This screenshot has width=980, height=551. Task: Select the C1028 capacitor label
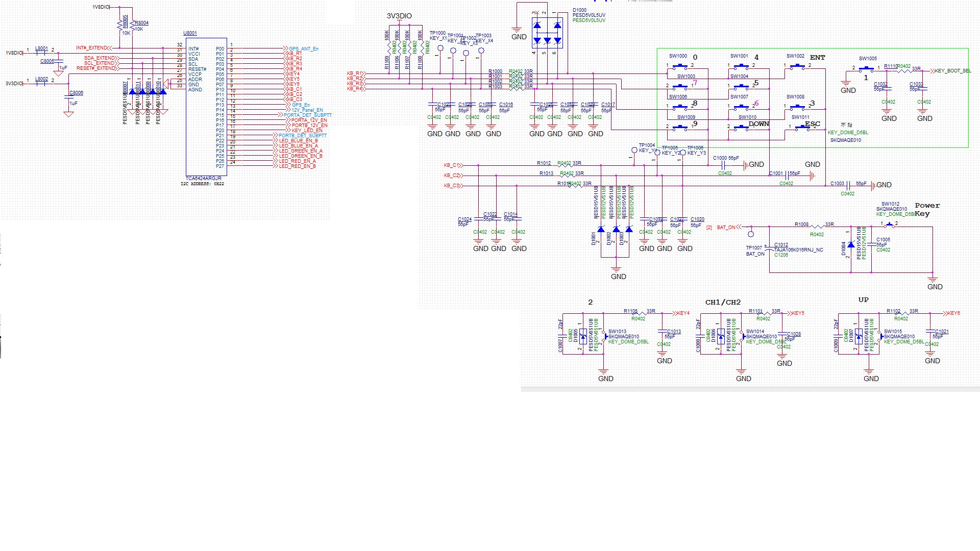point(794,334)
